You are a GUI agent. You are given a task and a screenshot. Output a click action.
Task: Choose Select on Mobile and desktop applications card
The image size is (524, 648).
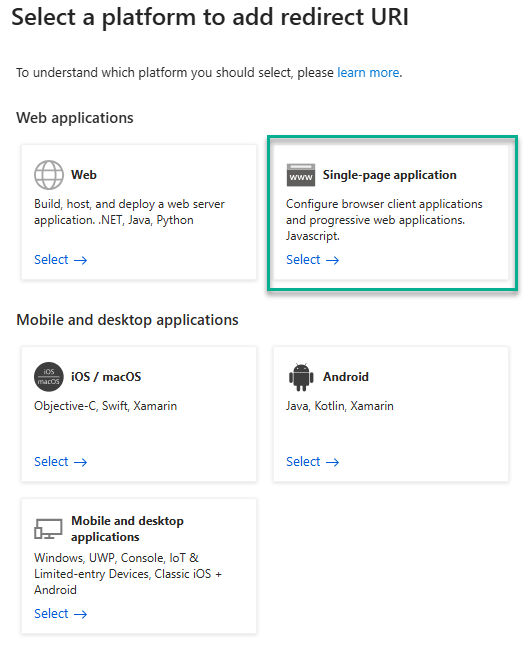[x=60, y=613]
